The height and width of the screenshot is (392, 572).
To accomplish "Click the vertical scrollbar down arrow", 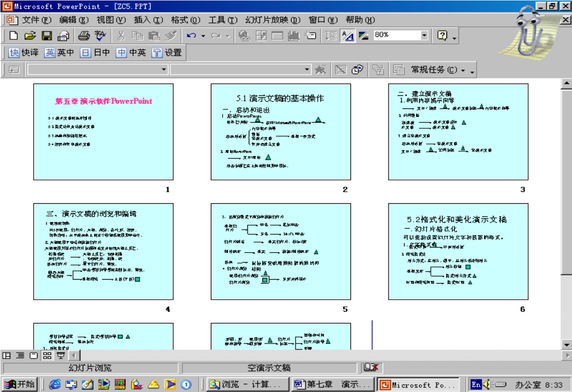I will coord(566,344).
